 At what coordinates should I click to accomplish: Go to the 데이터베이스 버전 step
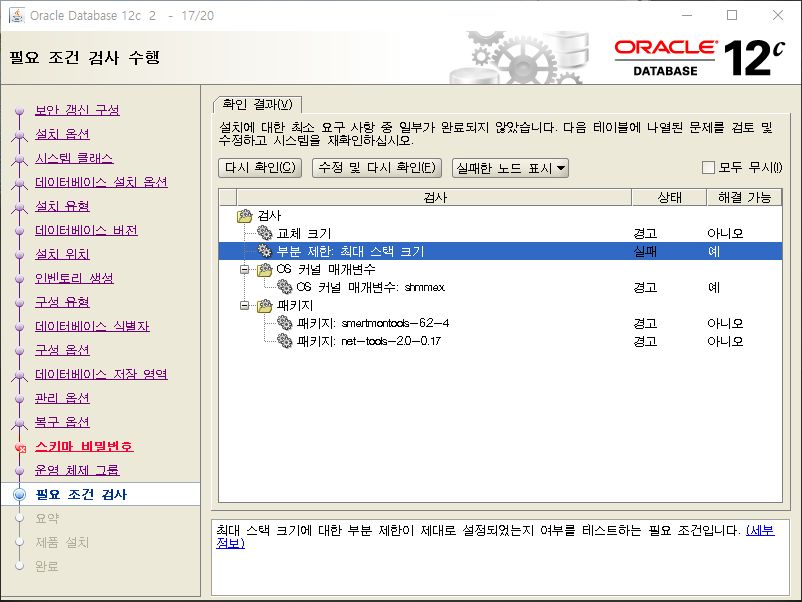(x=86, y=230)
